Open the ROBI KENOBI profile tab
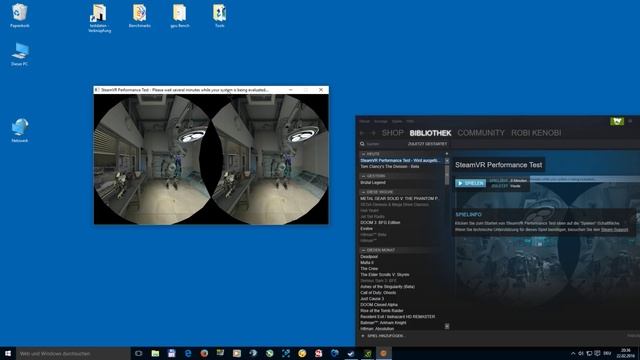This screenshot has width=640, height=360. click(536, 133)
